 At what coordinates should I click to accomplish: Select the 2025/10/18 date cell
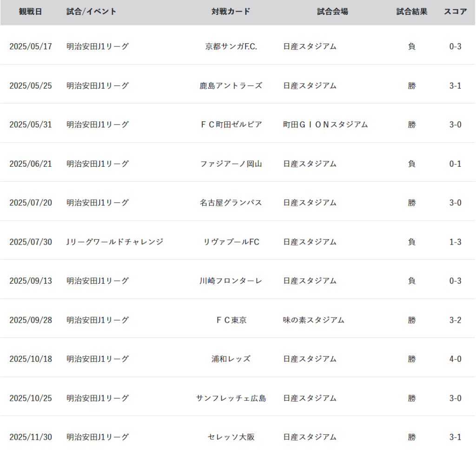click(31, 359)
